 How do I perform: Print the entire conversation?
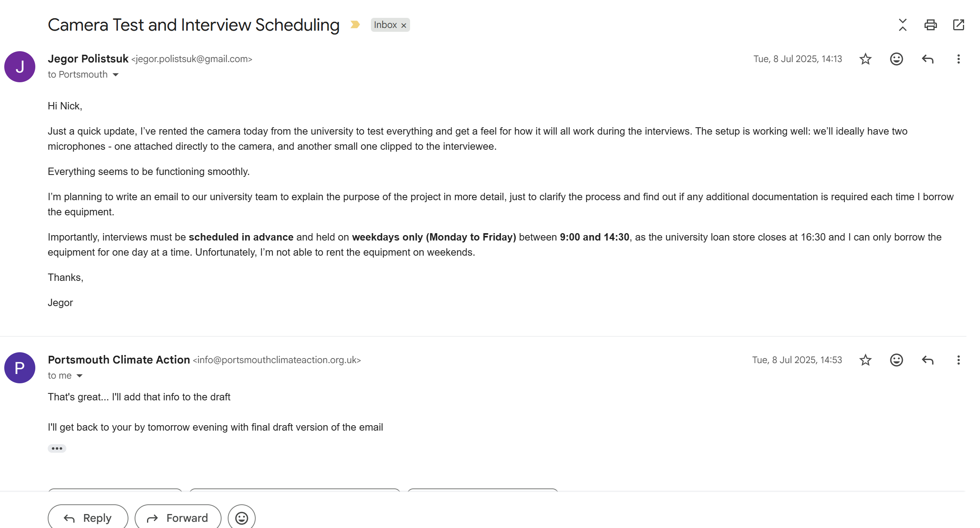[930, 25]
